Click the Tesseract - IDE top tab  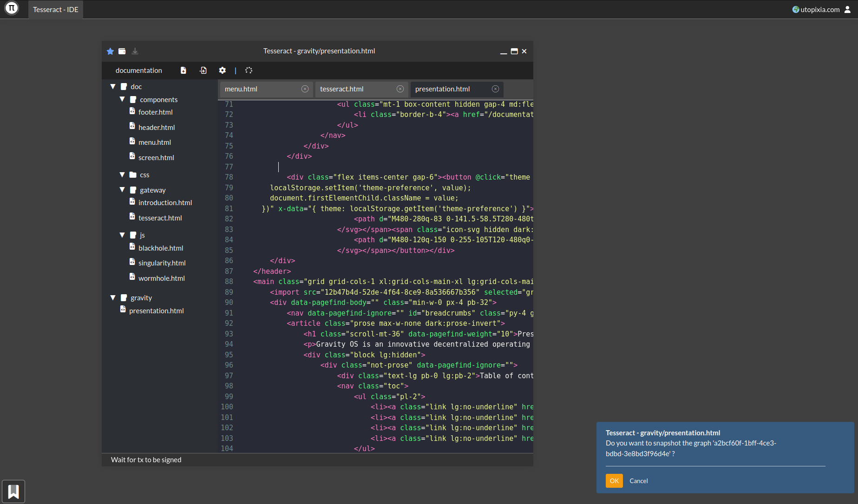tap(56, 9)
